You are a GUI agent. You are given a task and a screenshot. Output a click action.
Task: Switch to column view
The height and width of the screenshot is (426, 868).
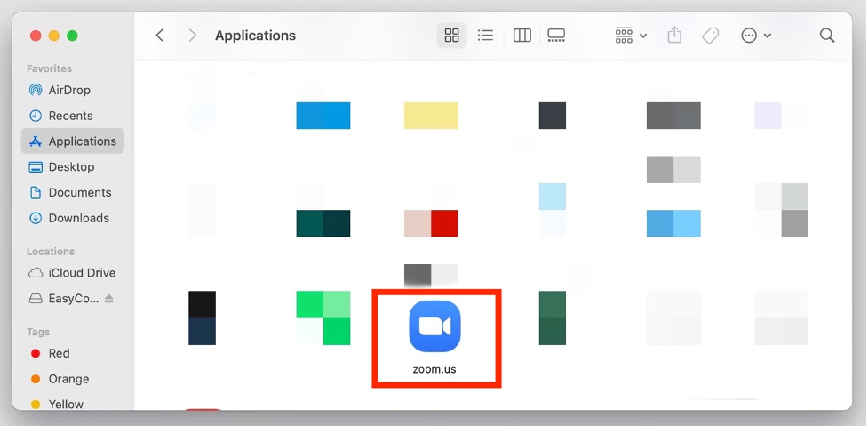pyautogui.click(x=522, y=36)
